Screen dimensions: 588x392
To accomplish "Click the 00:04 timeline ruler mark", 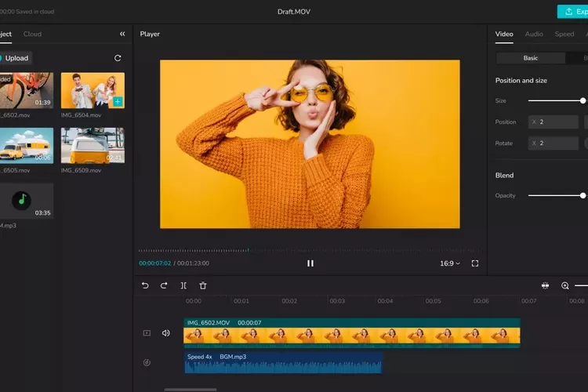I will point(385,301).
